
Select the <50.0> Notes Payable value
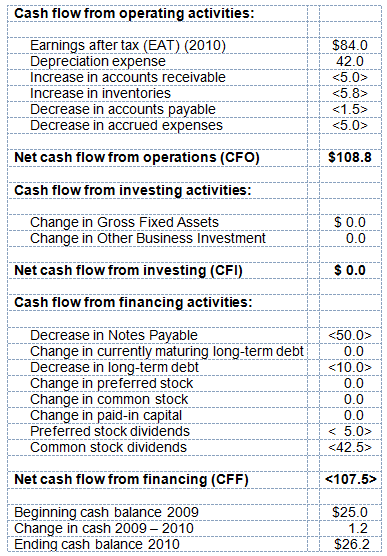click(350, 335)
